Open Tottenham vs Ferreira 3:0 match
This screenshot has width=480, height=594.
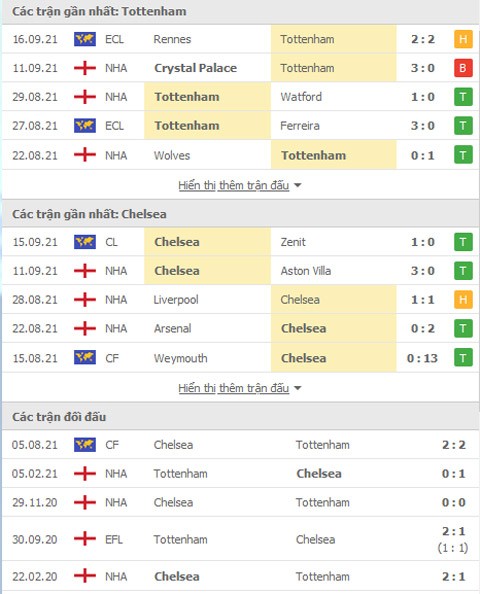pyautogui.click(x=241, y=125)
